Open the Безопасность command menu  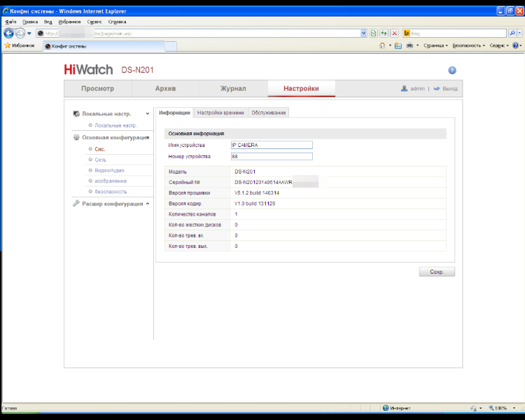[468, 45]
